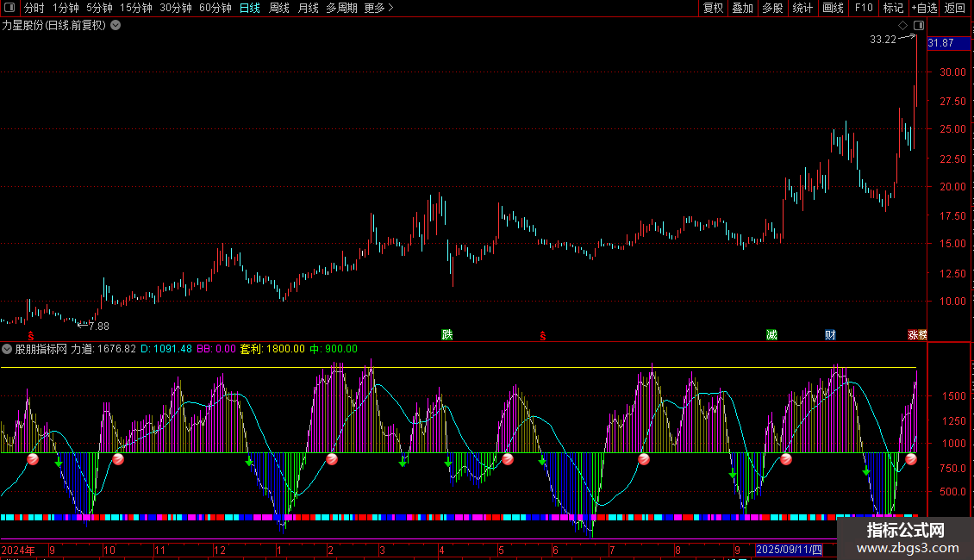Screen dimensions: 974x560
Task: Click the first red $ marker at left
Action: pos(31,335)
